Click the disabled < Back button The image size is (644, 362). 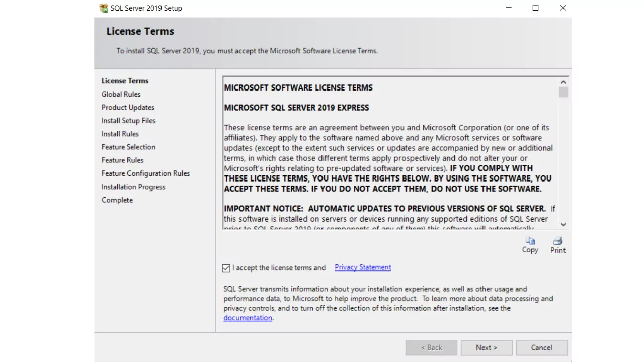pyautogui.click(x=432, y=348)
